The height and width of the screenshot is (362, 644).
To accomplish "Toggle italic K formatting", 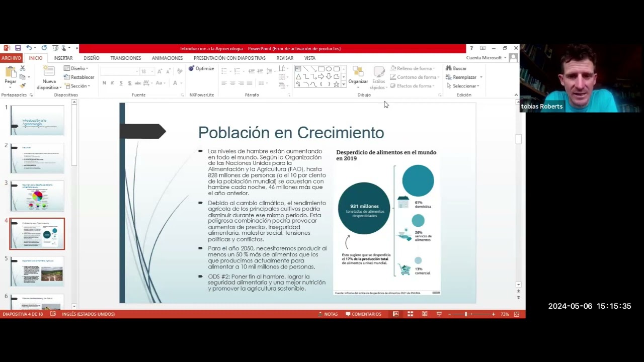I will click(x=112, y=83).
